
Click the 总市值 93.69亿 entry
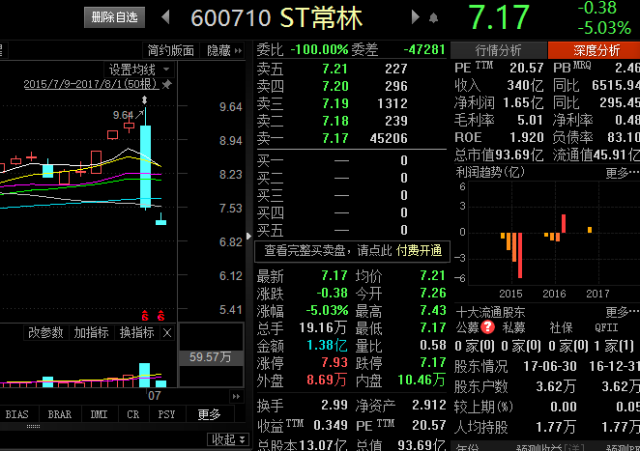click(499, 155)
